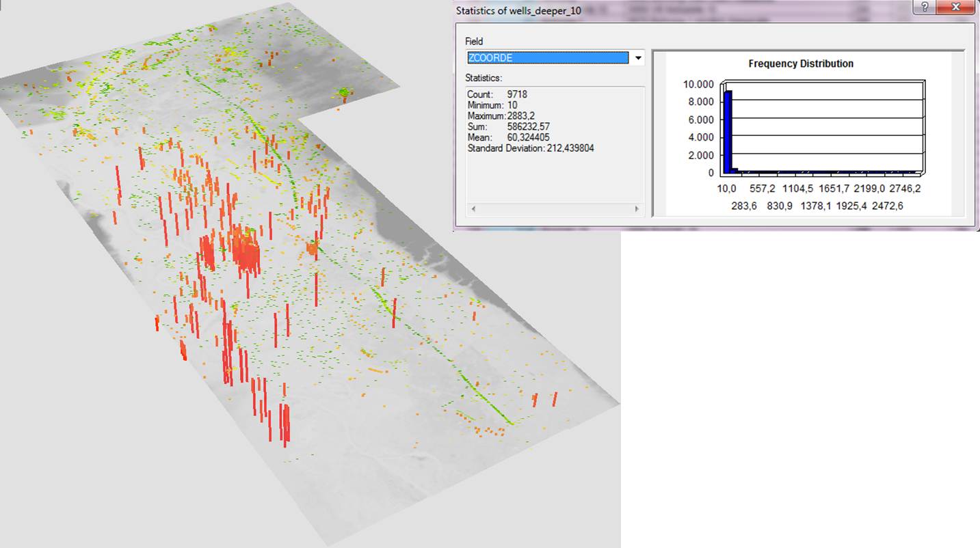The width and height of the screenshot is (980, 548).
Task: Click the ZCOORDE field selection box
Action: tap(547, 58)
